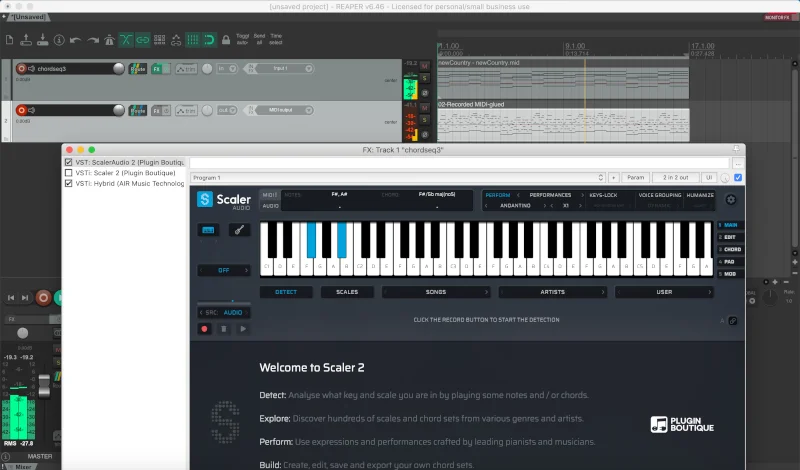The image size is (800, 470).
Task: Toggle snap magnet toolbar icon
Action: click(x=209, y=40)
